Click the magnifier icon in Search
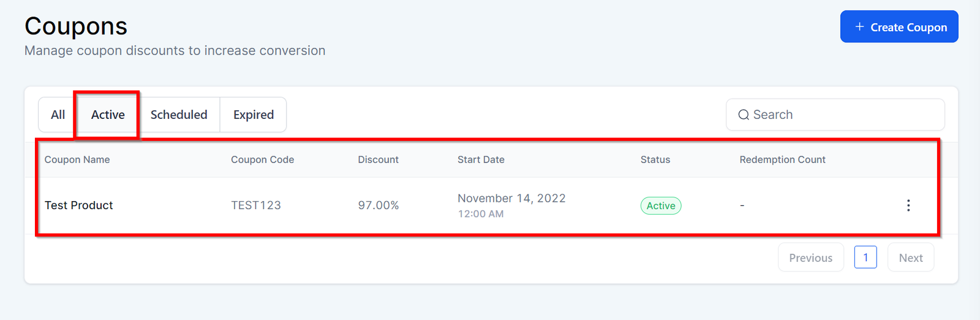The image size is (980, 320). [x=744, y=115]
